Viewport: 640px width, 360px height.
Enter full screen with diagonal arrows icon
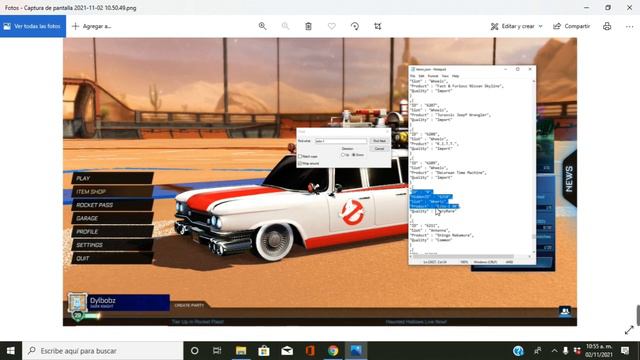click(x=629, y=330)
